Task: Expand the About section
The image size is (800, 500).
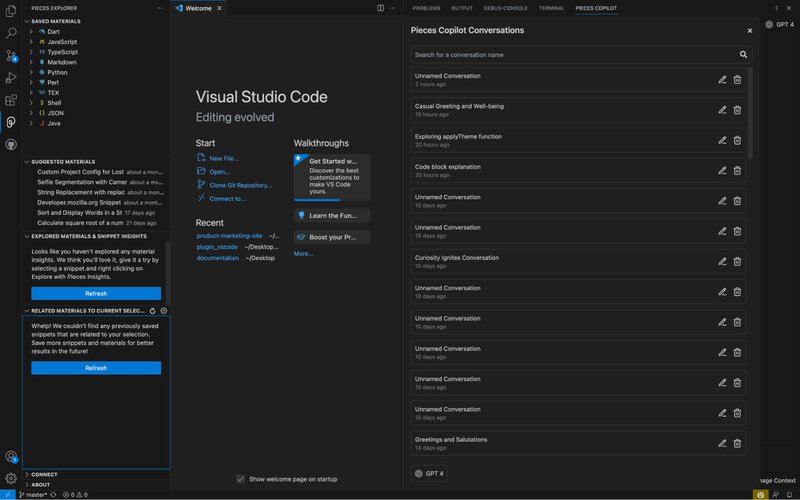Action: click(40, 485)
